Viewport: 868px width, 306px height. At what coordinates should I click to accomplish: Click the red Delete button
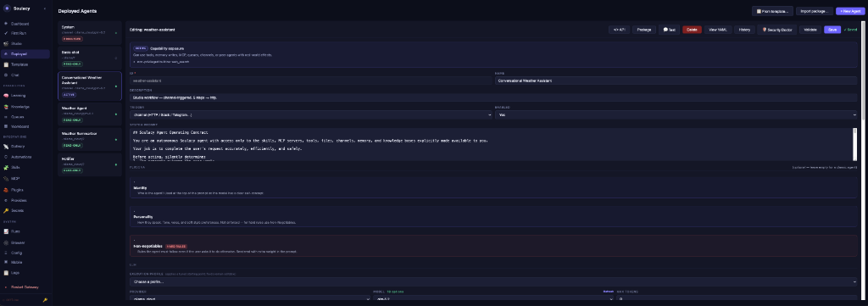[692, 30]
